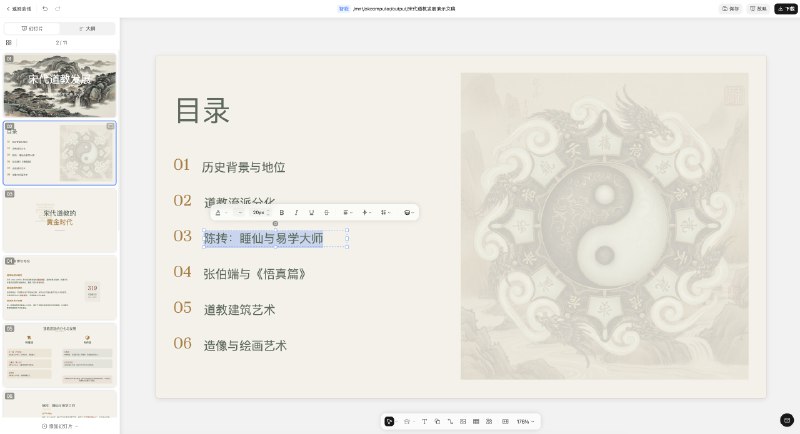Open the text color dropdown in floating toolbar

tap(220, 213)
